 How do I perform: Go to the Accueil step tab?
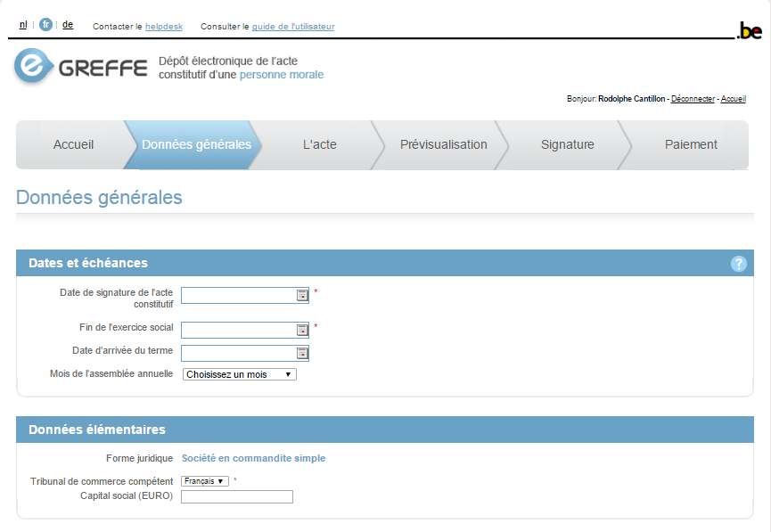[73, 145]
